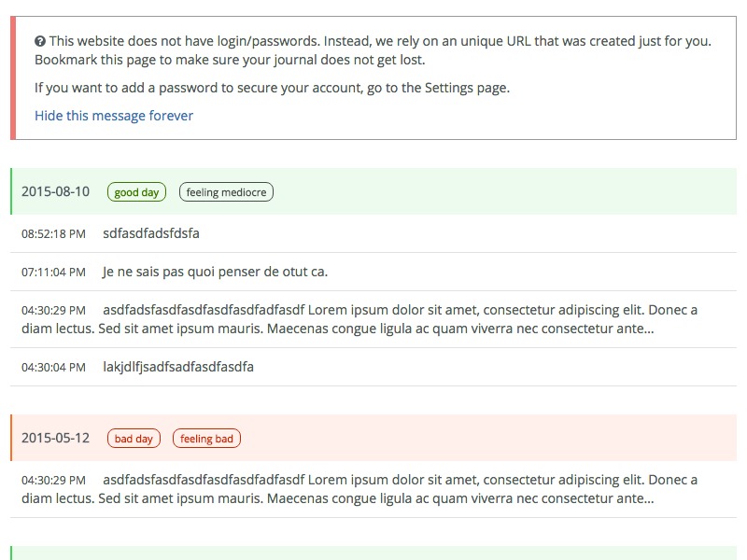Click the 2015-05-12 date text
747x560 pixels.
(56, 439)
